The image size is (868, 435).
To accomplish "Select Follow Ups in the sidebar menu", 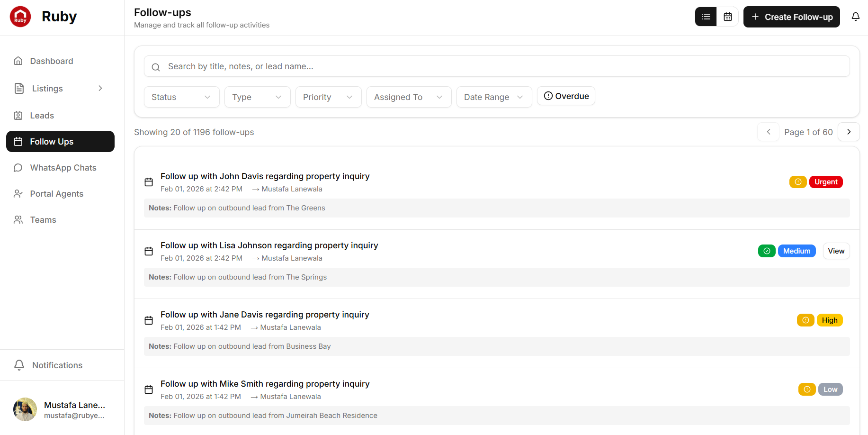I will (51, 141).
